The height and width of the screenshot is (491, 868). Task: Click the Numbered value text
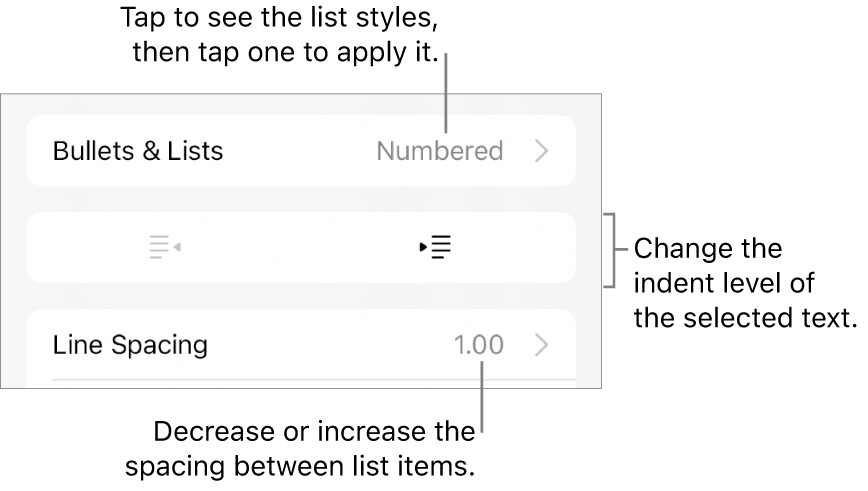pyautogui.click(x=440, y=151)
